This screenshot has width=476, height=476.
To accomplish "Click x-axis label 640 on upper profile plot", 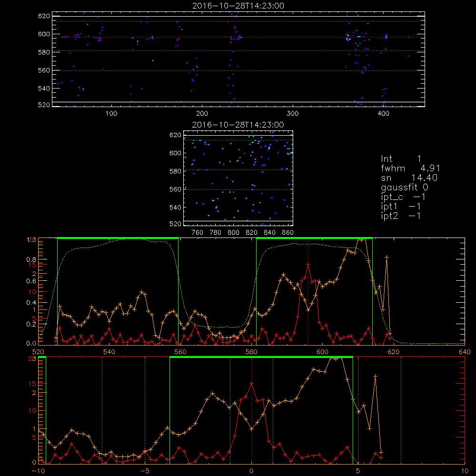I will 465,352.
